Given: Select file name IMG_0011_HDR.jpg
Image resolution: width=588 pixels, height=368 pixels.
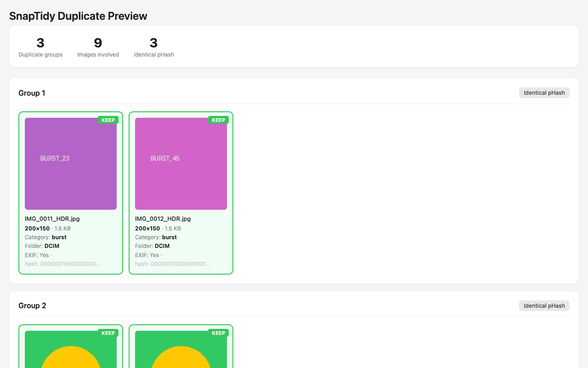Looking at the screenshot, I should tap(52, 219).
